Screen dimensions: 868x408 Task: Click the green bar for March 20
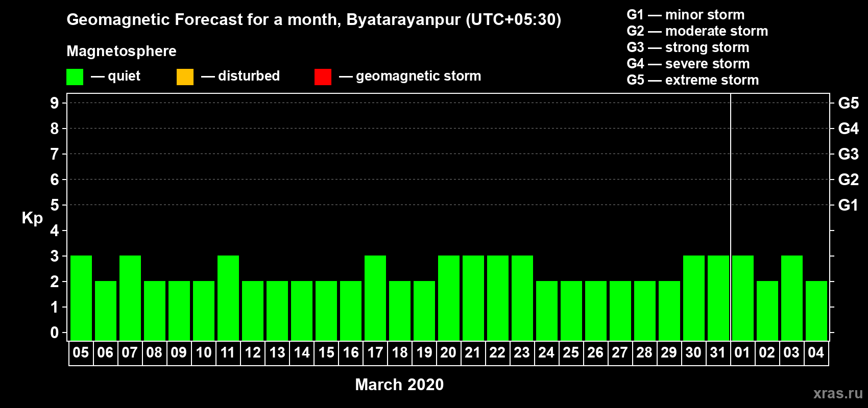[449, 298]
